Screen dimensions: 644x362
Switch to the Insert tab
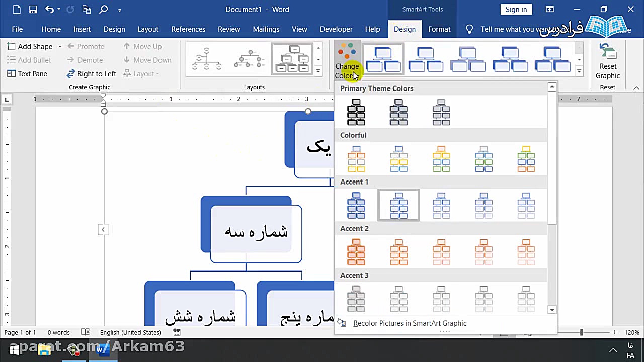click(82, 29)
